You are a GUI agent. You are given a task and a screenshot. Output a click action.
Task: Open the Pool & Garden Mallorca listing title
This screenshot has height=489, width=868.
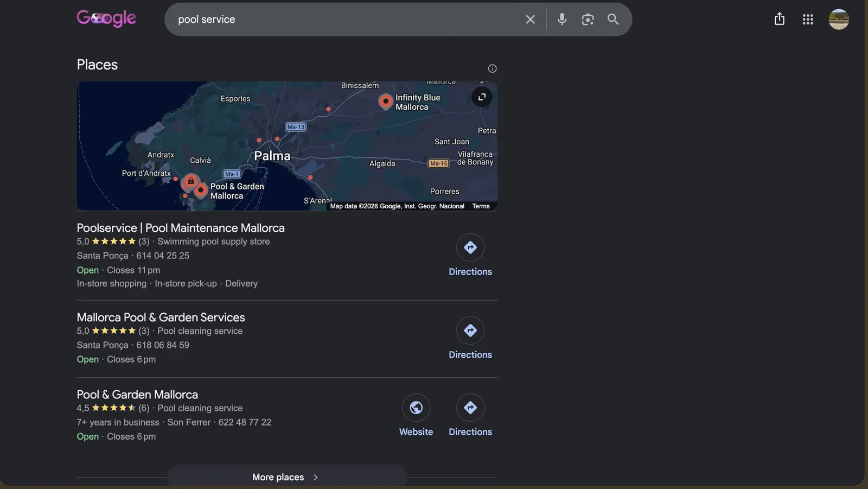(137, 395)
